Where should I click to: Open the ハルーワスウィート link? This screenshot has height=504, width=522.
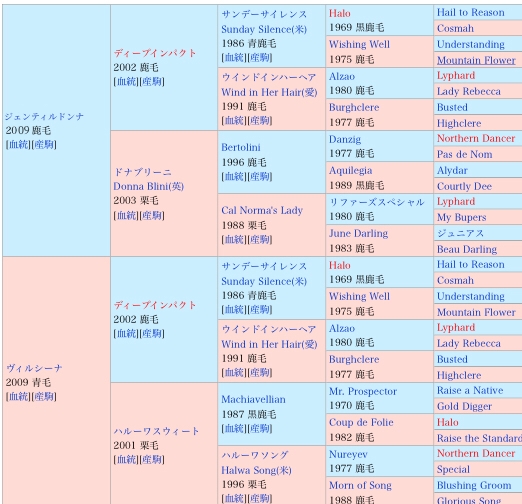(156, 431)
